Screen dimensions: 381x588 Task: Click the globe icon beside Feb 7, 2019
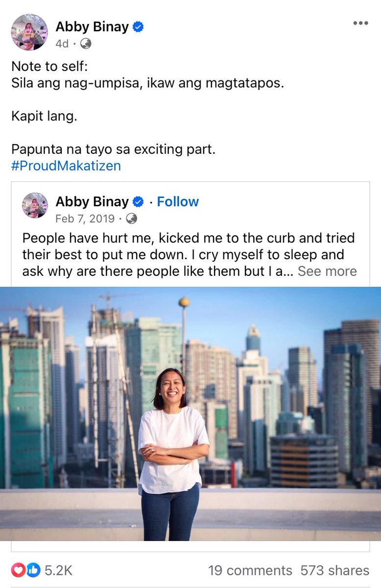pos(132,218)
